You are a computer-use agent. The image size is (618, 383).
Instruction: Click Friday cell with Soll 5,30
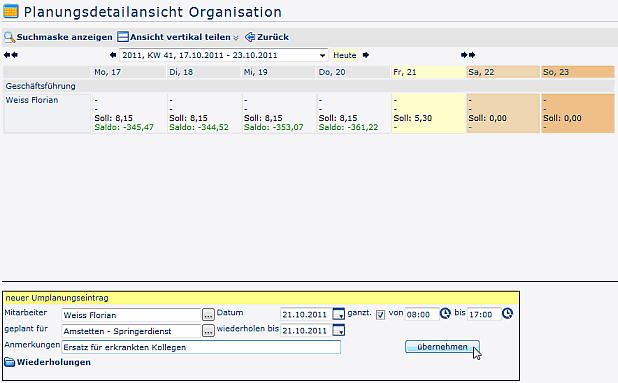[x=428, y=113]
